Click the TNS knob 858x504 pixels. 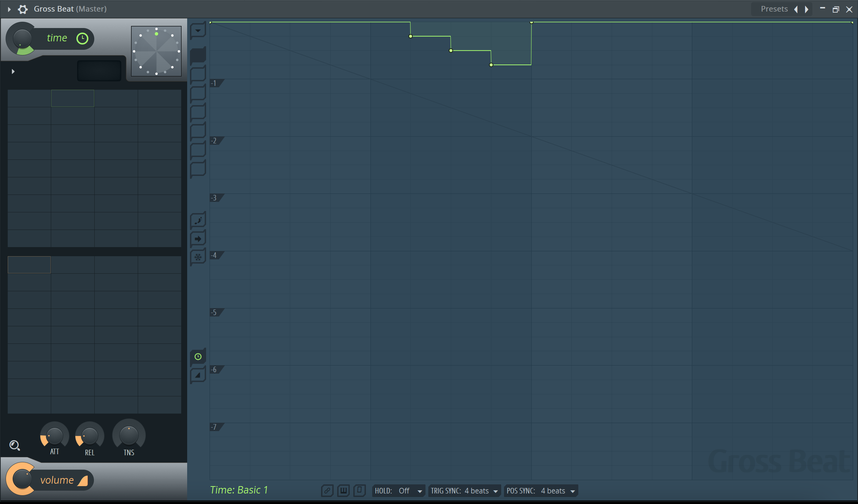(129, 435)
